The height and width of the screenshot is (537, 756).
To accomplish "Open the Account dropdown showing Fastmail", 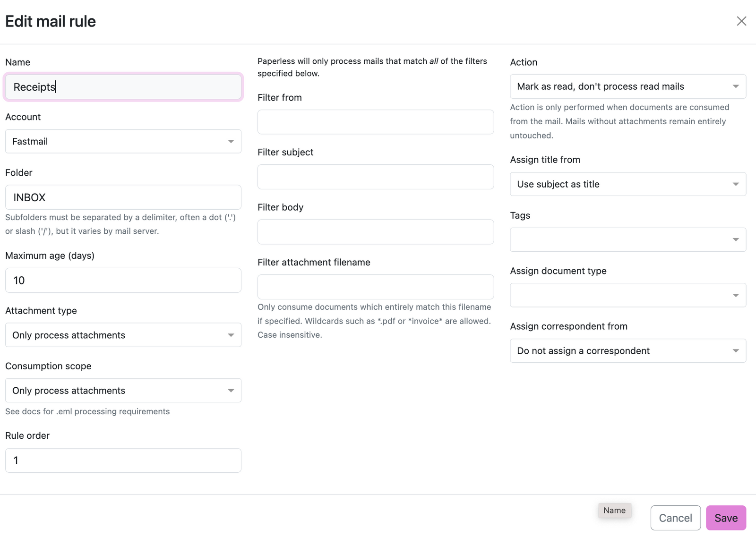I will (x=123, y=141).
